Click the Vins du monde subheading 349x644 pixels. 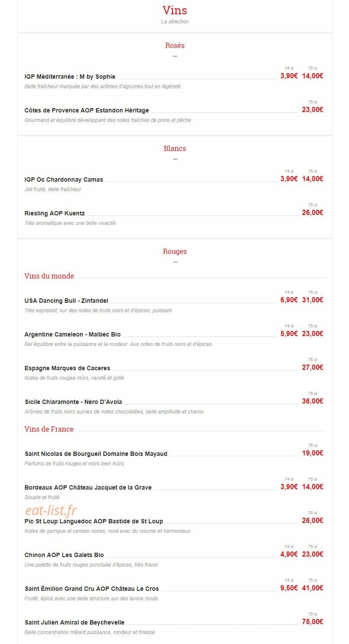click(49, 276)
